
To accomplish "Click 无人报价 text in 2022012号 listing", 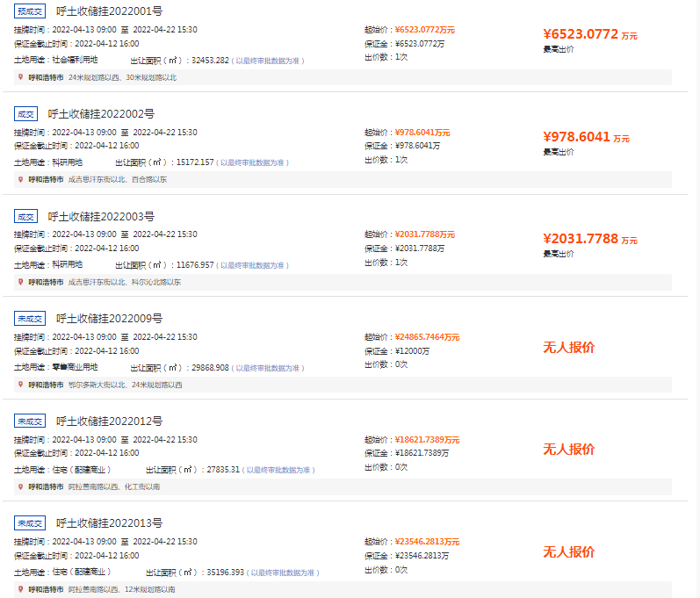I will [568, 450].
